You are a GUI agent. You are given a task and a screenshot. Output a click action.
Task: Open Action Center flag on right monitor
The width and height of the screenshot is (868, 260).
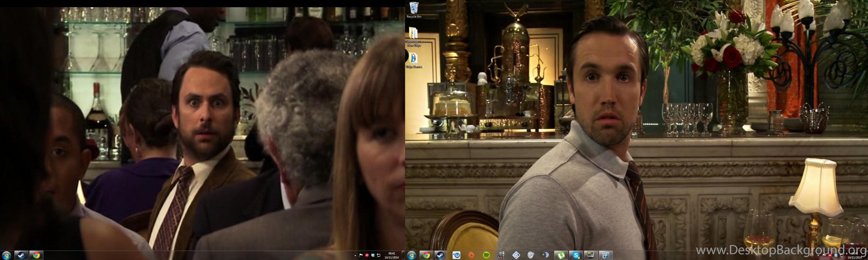[824, 256]
